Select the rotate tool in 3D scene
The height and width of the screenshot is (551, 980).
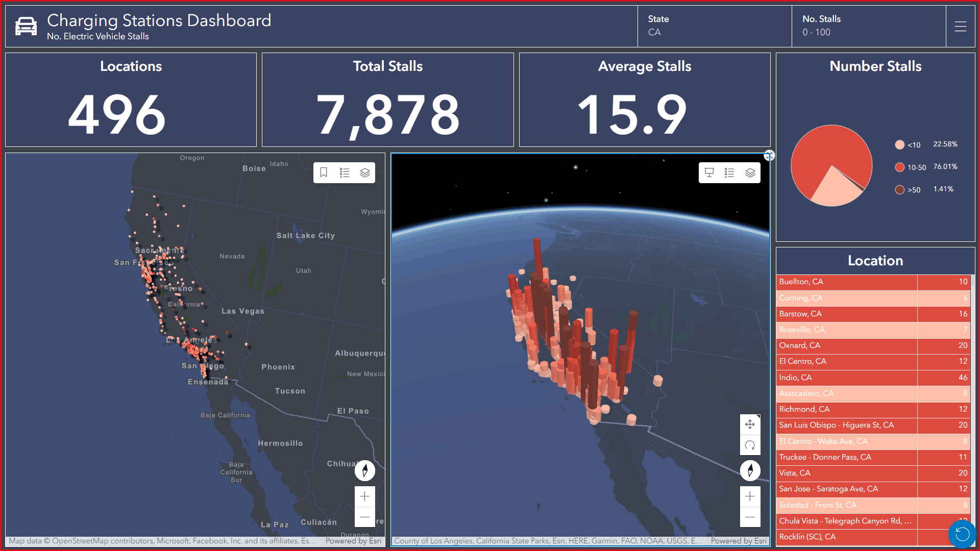(750, 445)
